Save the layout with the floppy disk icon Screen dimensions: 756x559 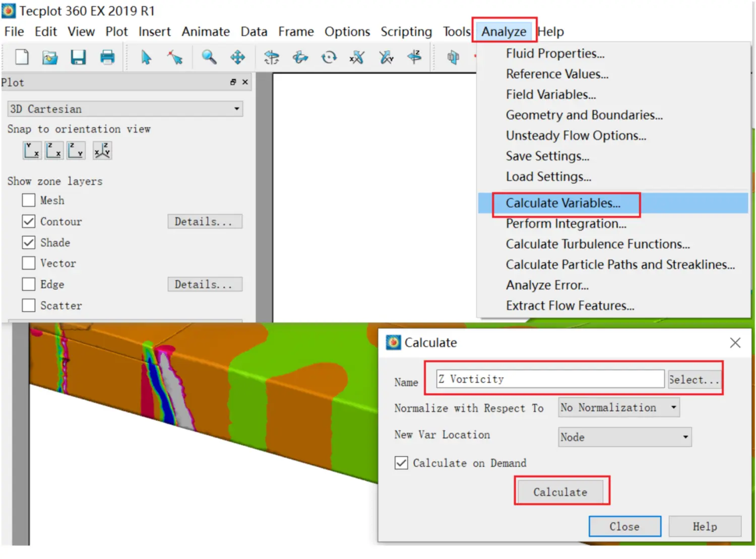click(x=78, y=57)
